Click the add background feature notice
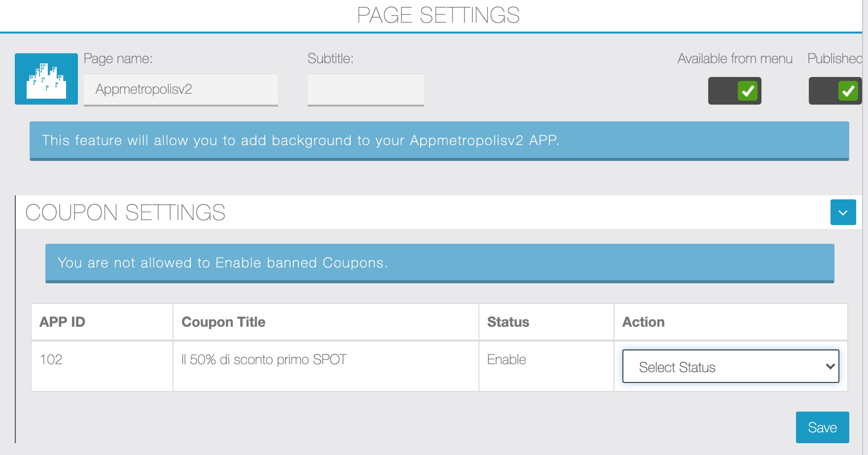 click(439, 141)
